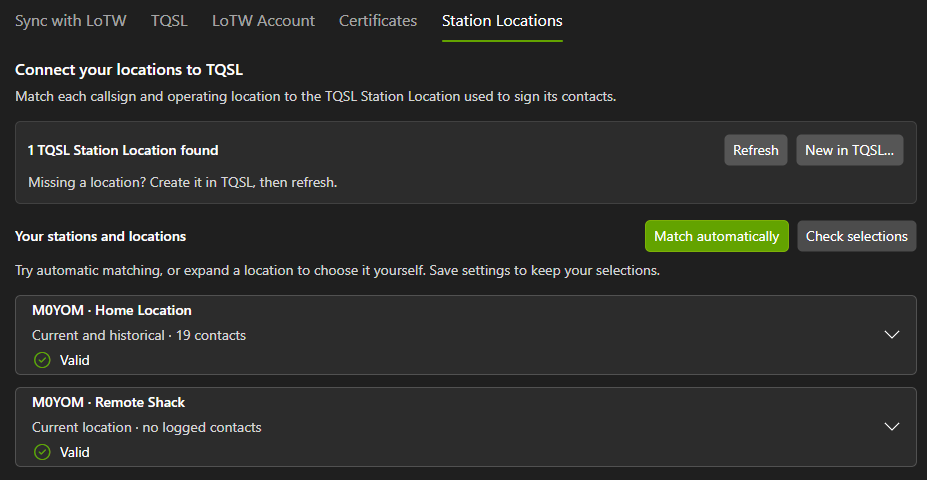
Task: Click 'Current and historical · 19 contacts' text
Action: point(139,335)
